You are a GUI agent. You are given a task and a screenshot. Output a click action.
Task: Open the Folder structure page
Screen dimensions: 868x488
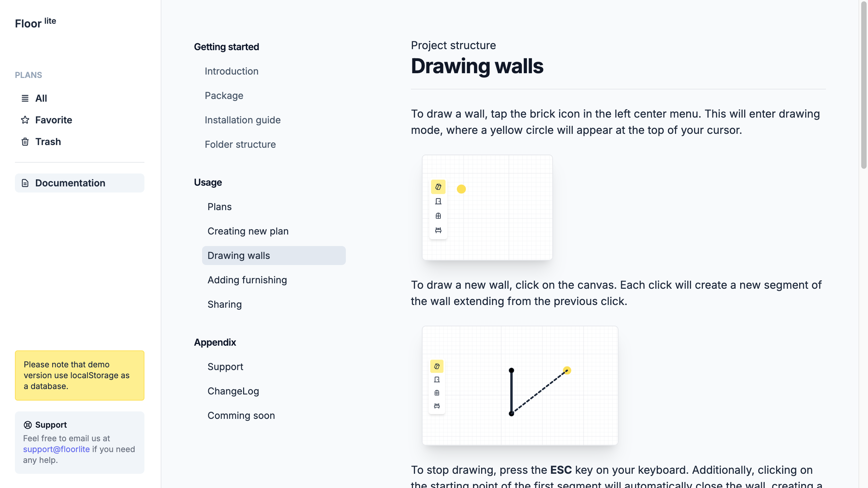240,144
